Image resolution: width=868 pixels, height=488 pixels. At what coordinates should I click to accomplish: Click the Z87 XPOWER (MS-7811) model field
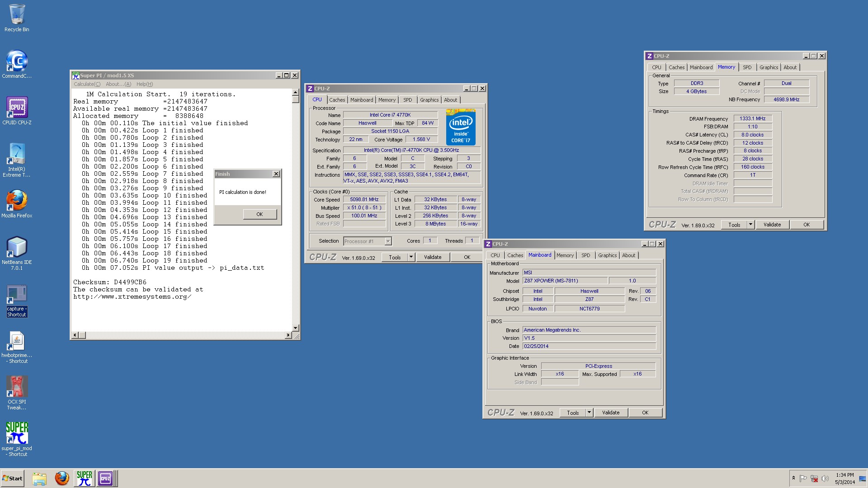pyautogui.click(x=565, y=281)
